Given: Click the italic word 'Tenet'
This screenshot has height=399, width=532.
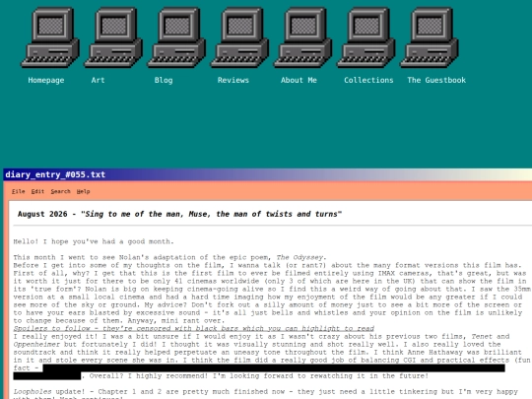Looking at the screenshot, I should 482,337.
